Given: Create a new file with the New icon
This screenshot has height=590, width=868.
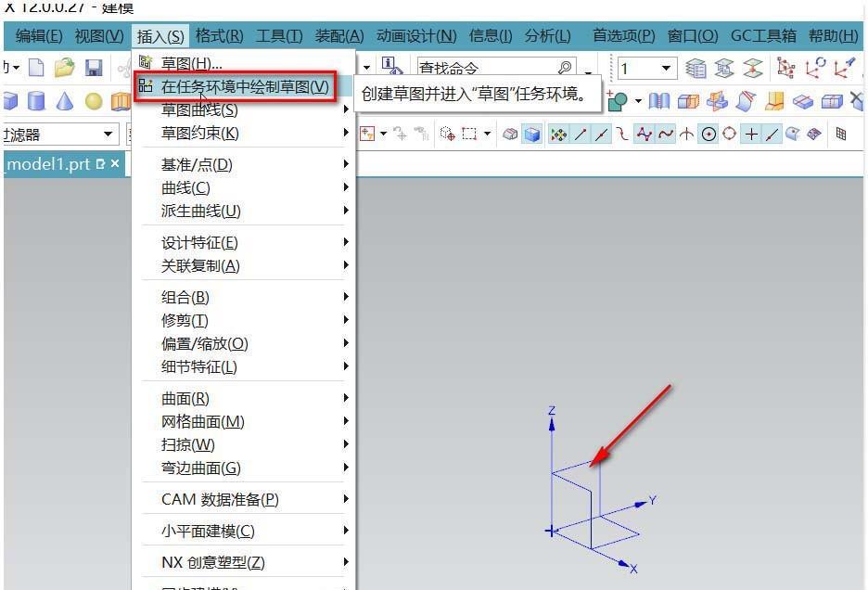Looking at the screenshot, I should click(35, 67).
